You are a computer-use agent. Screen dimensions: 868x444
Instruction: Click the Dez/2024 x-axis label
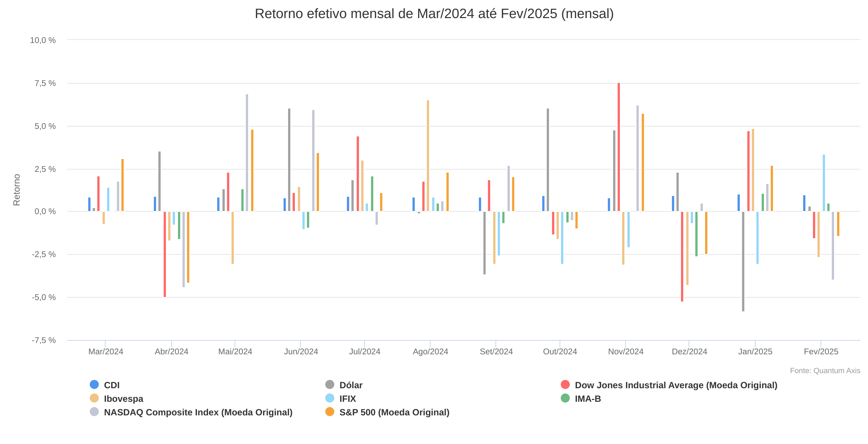point(689,352)
